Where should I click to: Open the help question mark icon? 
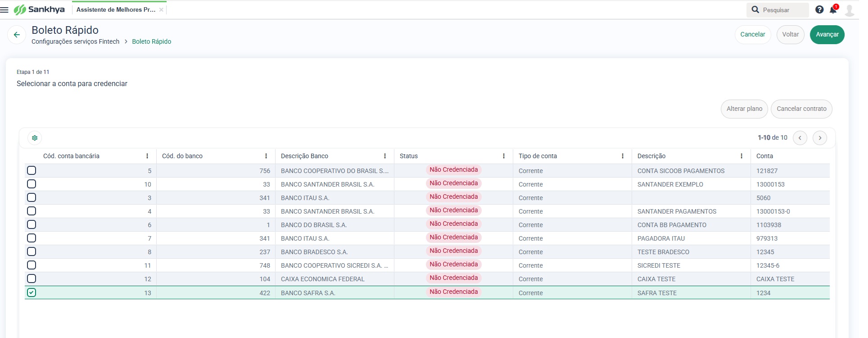coord(819,9)
